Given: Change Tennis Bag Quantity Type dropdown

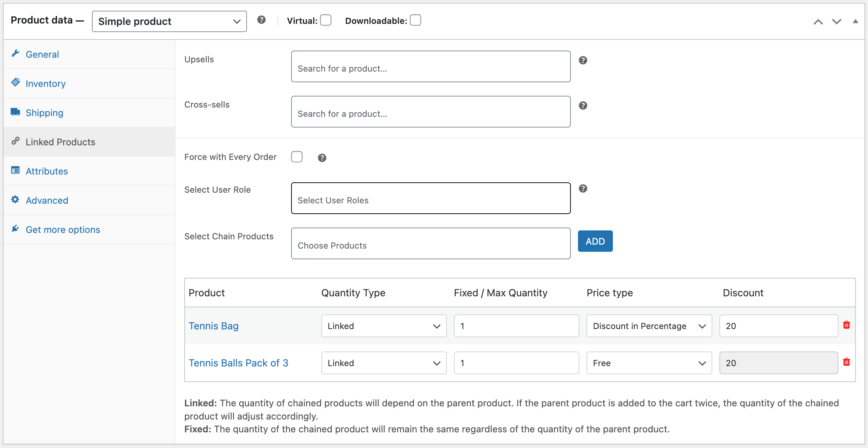Looking at the screenshot, I should click(383, 326).
